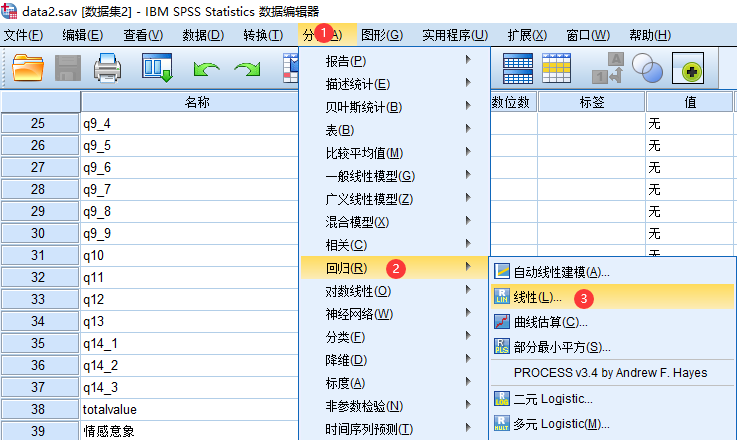Viewport: 737px width, 440px height.
Task: Click the yellow grid toolbar icon
Action: point(556,69)
